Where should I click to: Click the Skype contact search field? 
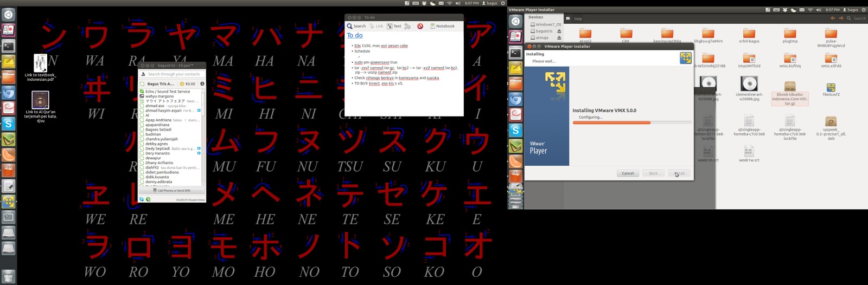[172, 74]
